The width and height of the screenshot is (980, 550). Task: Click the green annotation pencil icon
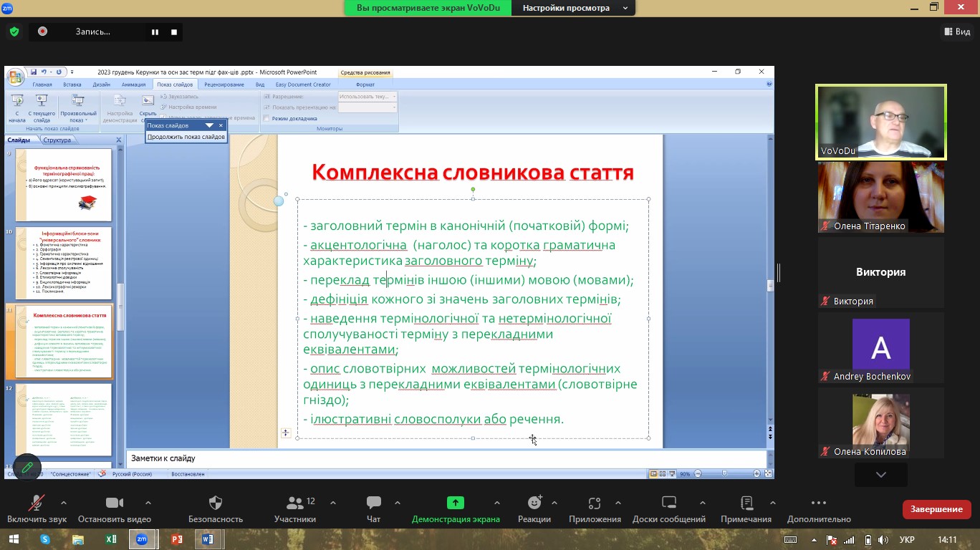tap(27, 468)
